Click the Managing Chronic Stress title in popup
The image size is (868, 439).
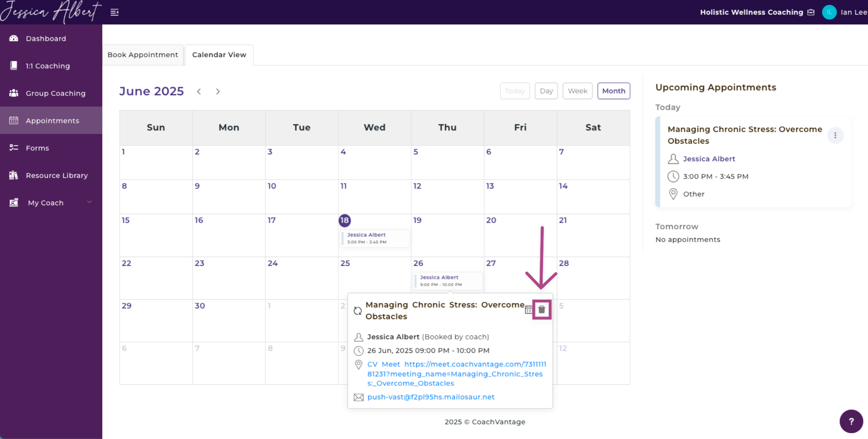pos(445,311)
